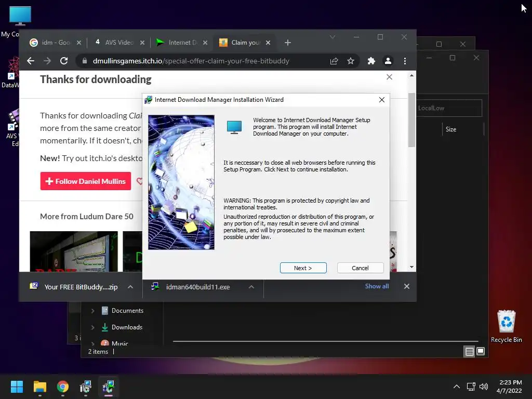The width and height of the screenshot is (532, 399).
Task: Open the Chrome profile icon
Action: pyautogui.click(x=388, y=61)
